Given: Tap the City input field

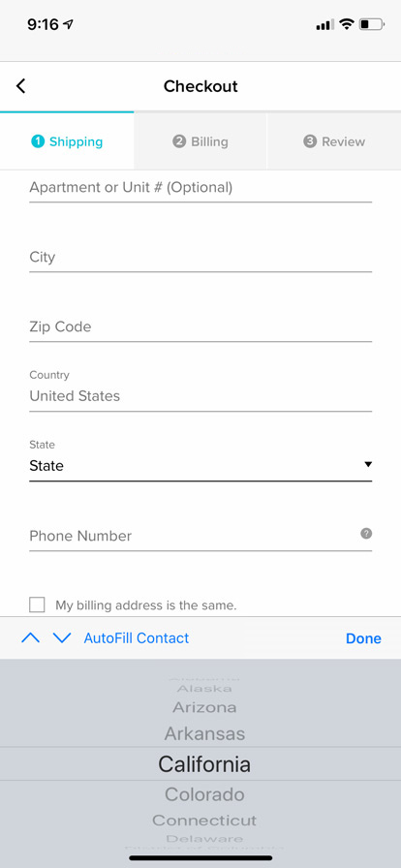Looking at the screenshot, I should 200,258.
